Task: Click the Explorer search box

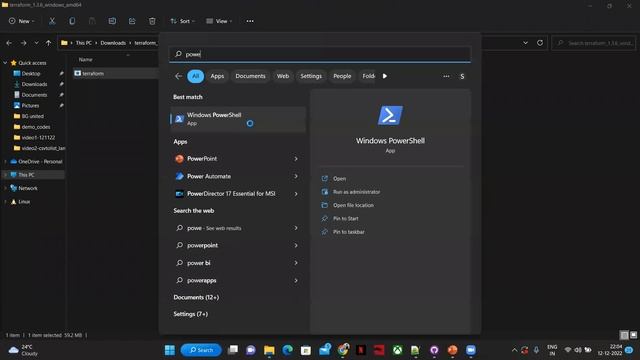Action: pyautogui.click(x=594, y=43)
